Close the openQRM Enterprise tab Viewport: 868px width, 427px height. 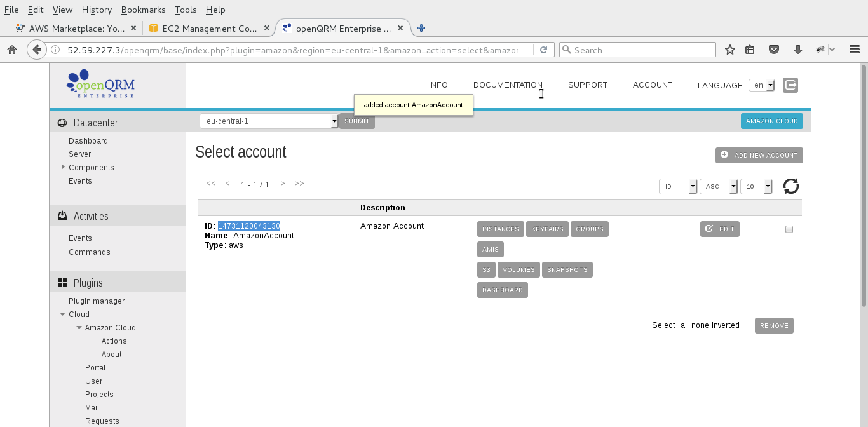[x=400, y=28]
